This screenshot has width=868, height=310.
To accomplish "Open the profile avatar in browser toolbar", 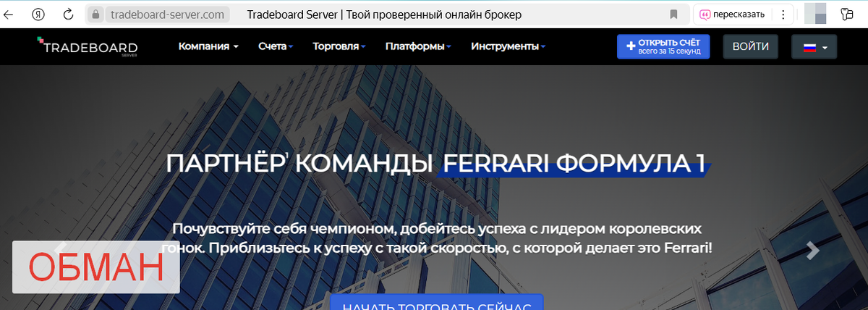I will pos(815,14).
